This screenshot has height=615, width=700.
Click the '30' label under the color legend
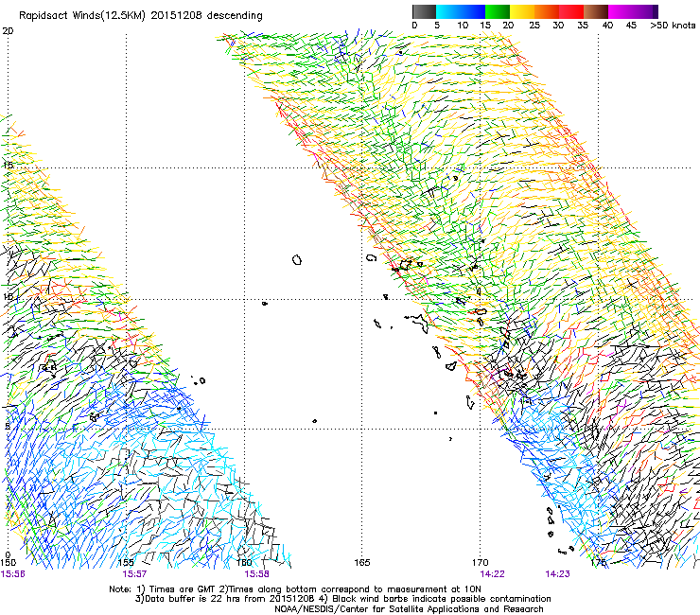(x=558, y=26)
